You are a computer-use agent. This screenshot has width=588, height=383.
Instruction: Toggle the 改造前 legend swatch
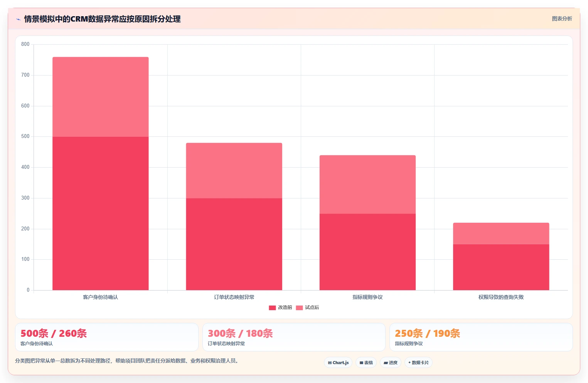coord(272,307)
